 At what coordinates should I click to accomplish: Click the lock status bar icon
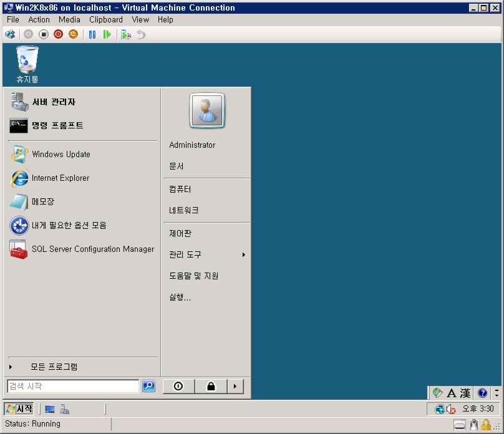tap(486, 425)
